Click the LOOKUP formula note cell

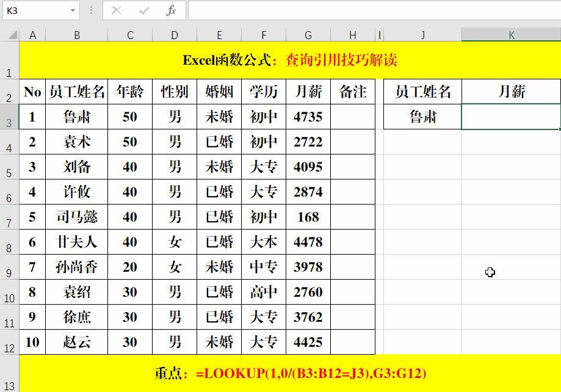290,374
